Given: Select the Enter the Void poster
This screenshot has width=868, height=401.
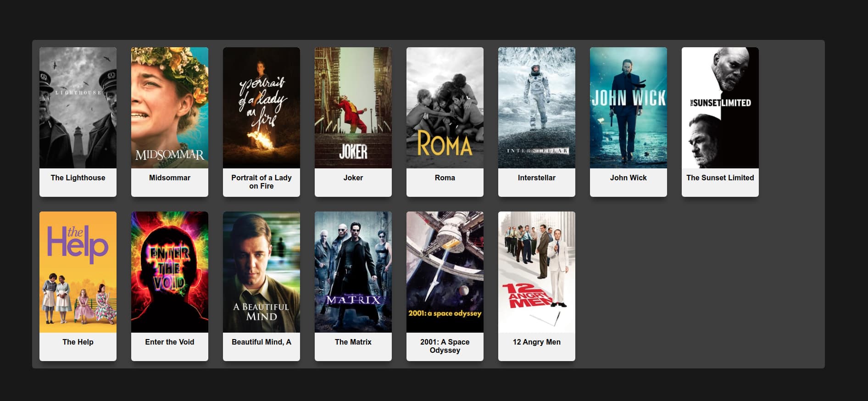Looking at the screenshot, I should click(x=170, y=272).
